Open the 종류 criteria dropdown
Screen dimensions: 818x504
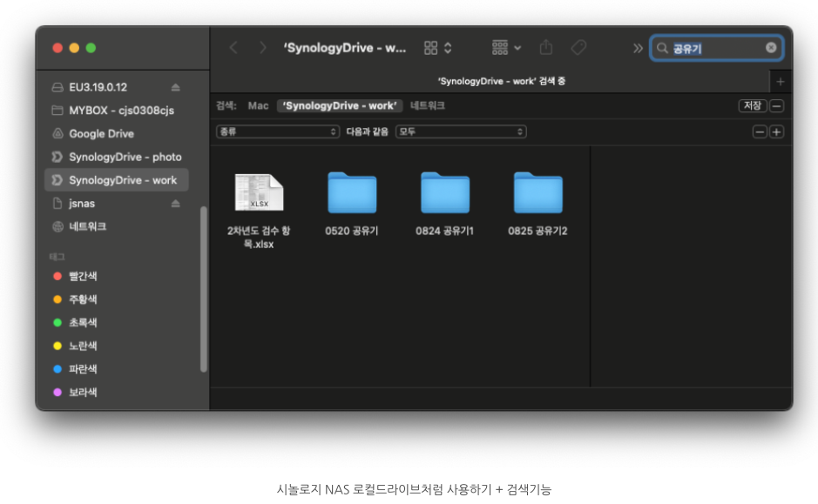[x=278, y=131]
